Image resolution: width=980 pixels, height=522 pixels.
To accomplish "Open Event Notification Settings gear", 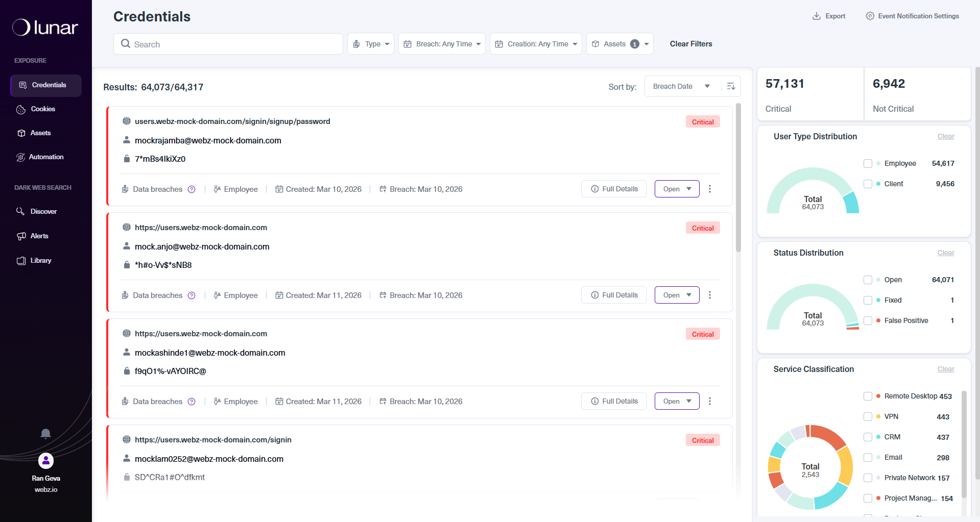I will coord(870,16).
